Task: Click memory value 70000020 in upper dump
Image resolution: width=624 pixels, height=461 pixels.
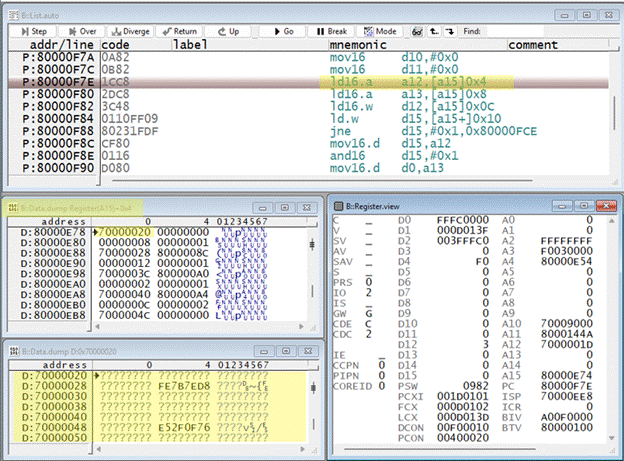Action: 123,232
